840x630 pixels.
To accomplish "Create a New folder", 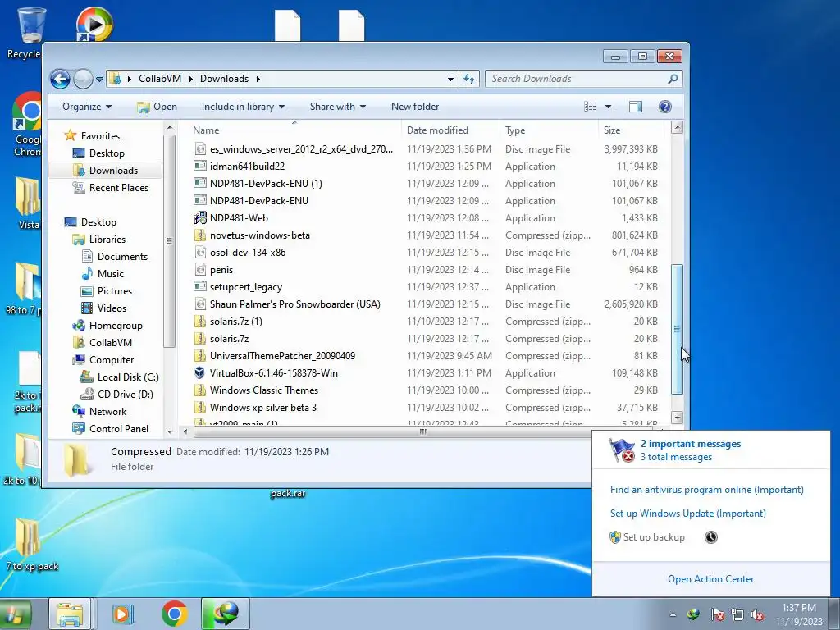I will click(x=414, y=107).
